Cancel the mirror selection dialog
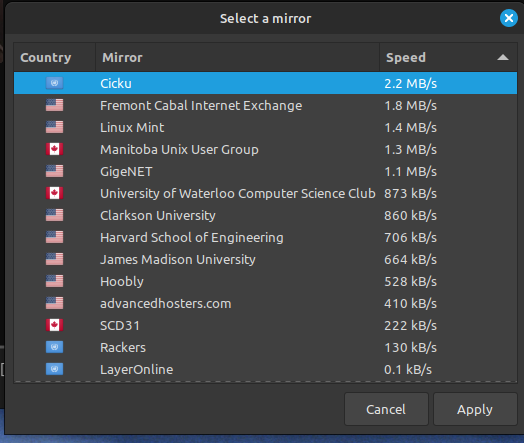The width and height of the screenshot is (524, 443). [x=386, y=409]
